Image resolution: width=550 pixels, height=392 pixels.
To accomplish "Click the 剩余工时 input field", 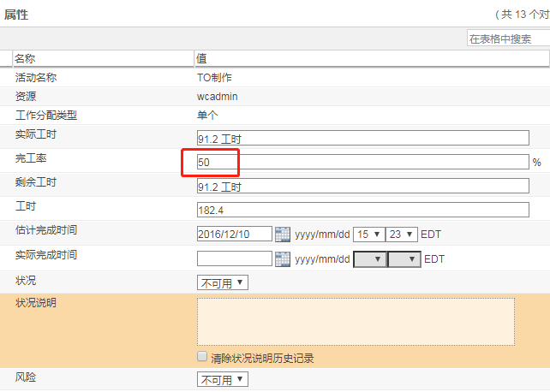I will [363, 186].
